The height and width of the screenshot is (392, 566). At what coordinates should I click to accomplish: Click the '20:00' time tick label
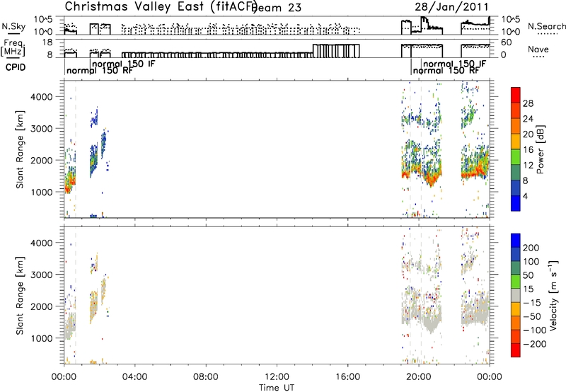tap(419, 377)
